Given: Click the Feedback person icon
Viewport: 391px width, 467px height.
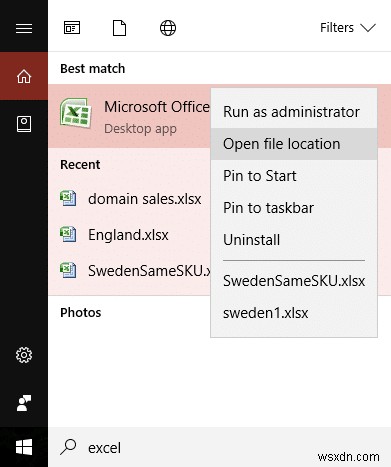Looking at the screenshot, I should [x=24, y=403].
